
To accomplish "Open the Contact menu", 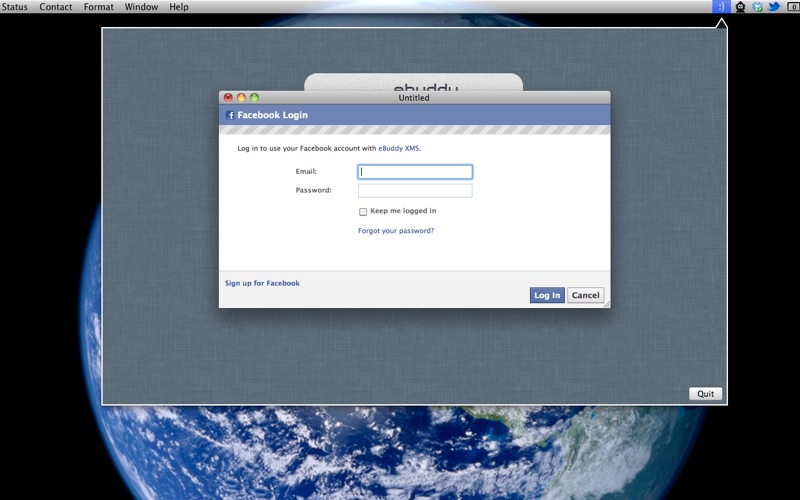I will coord(56,7).
